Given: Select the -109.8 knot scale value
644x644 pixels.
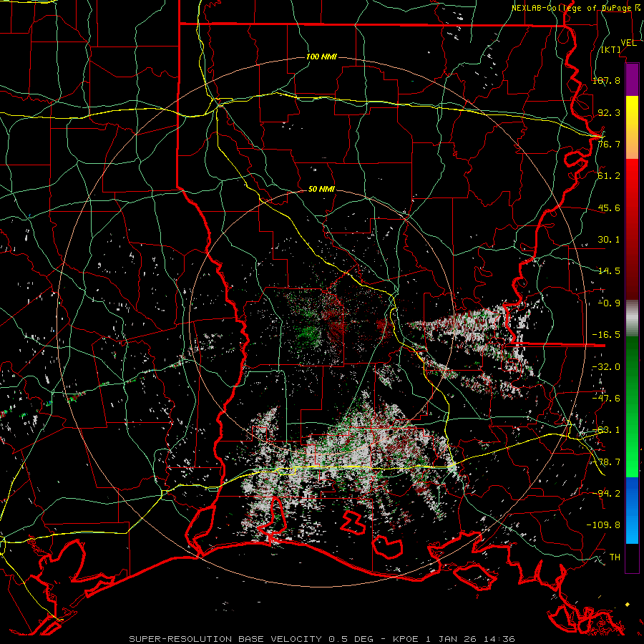Looking at the screenshot, I should (603, 525).
